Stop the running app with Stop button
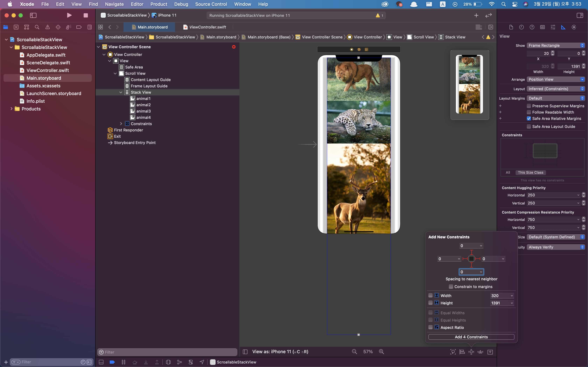Screen dimensions: 588x367 (x=86, y=15)
